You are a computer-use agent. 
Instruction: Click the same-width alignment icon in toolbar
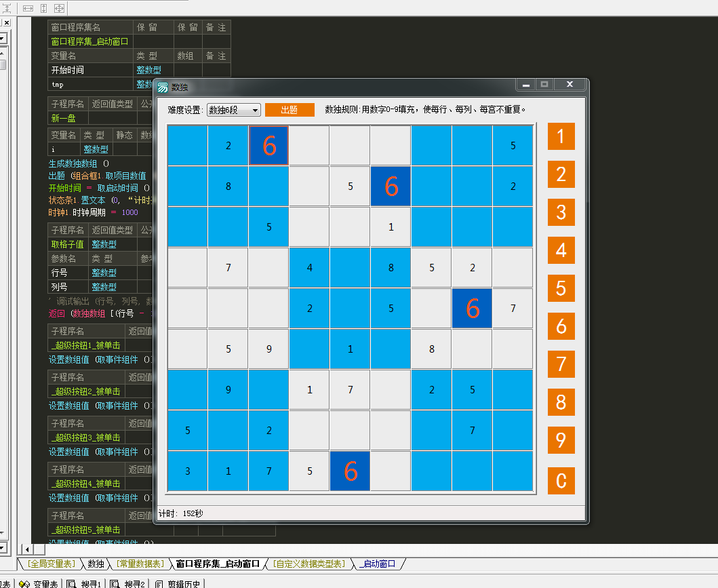(28, 8)
